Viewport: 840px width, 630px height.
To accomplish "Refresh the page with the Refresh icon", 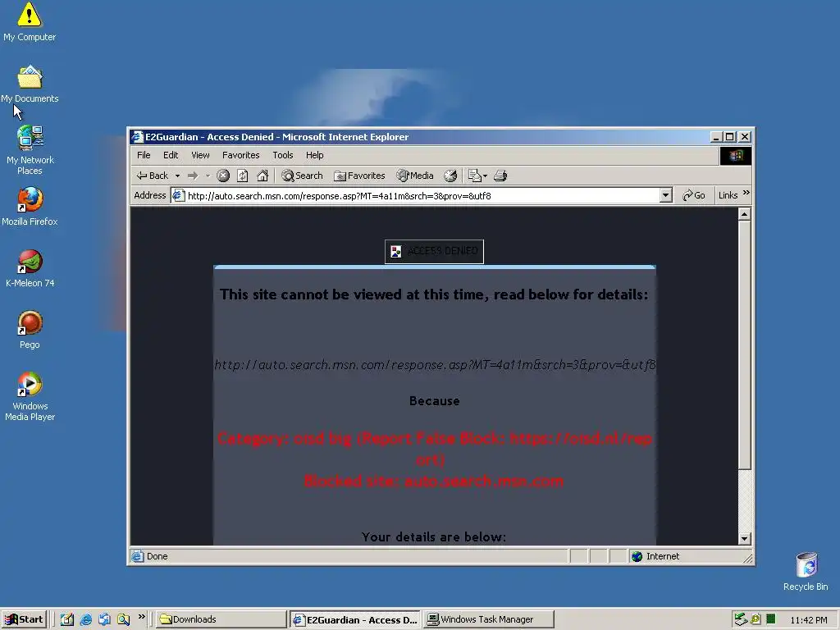I will click(x=243, y=176).
